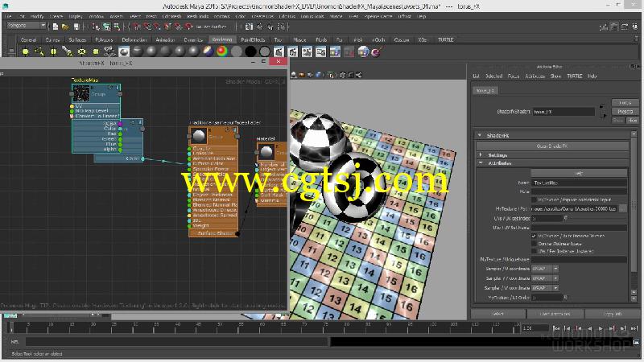644x362 pixels.
Task: Click the Focus button in Attribute Editor
Action: (x=625, y=103)
